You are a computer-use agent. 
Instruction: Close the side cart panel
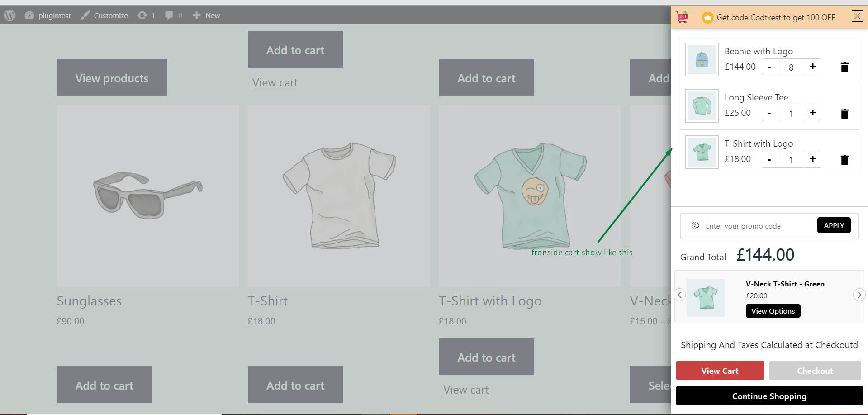(x=857, y=16)
